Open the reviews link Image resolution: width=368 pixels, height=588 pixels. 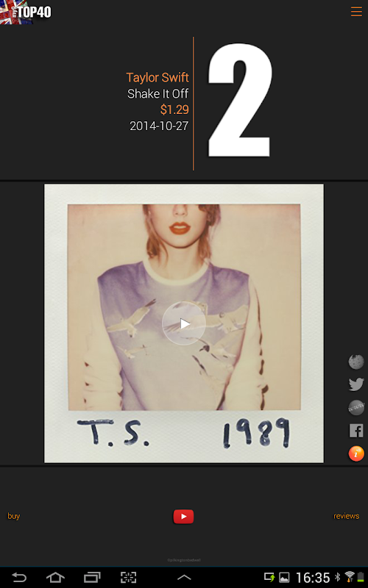pos(346,516)
